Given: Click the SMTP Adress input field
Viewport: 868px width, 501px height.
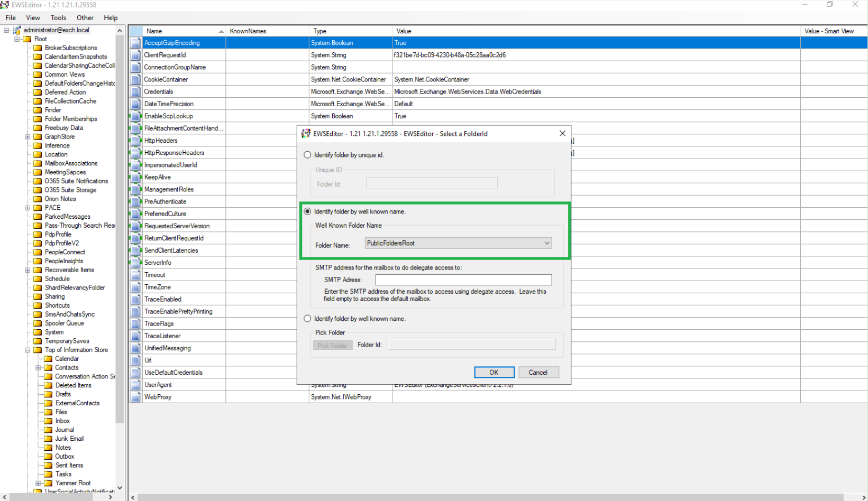Looking at the screenshot, I should [463, 280].
